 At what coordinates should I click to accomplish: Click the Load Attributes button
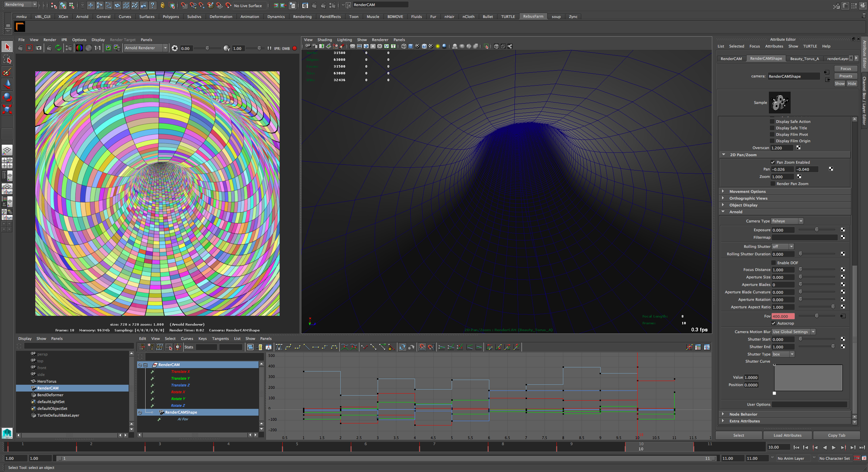click(787, 435)
